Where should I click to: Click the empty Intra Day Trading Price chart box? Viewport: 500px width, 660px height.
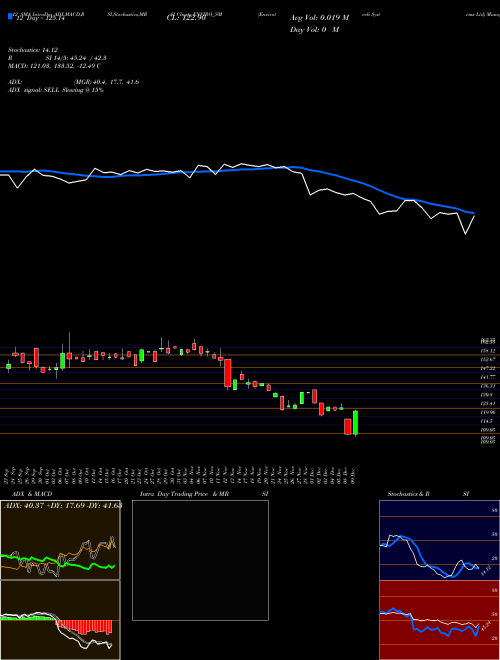pos(200,560)
